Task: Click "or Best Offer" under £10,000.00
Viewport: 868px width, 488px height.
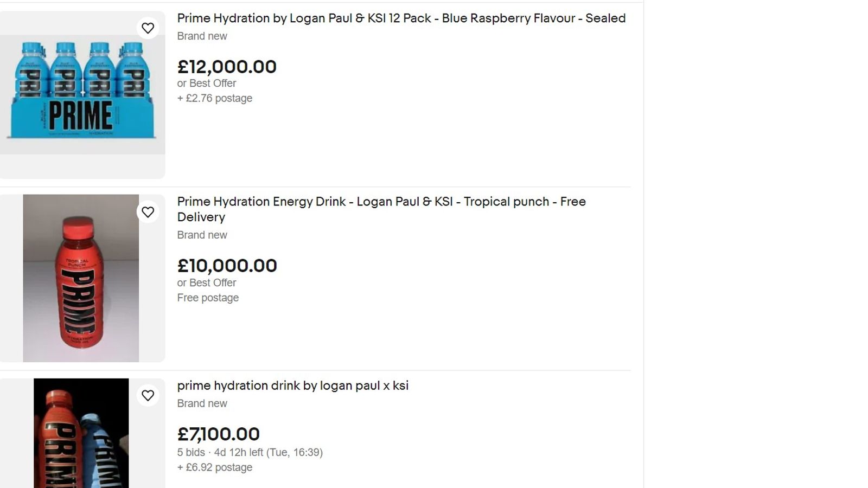Action: (207, 283)
